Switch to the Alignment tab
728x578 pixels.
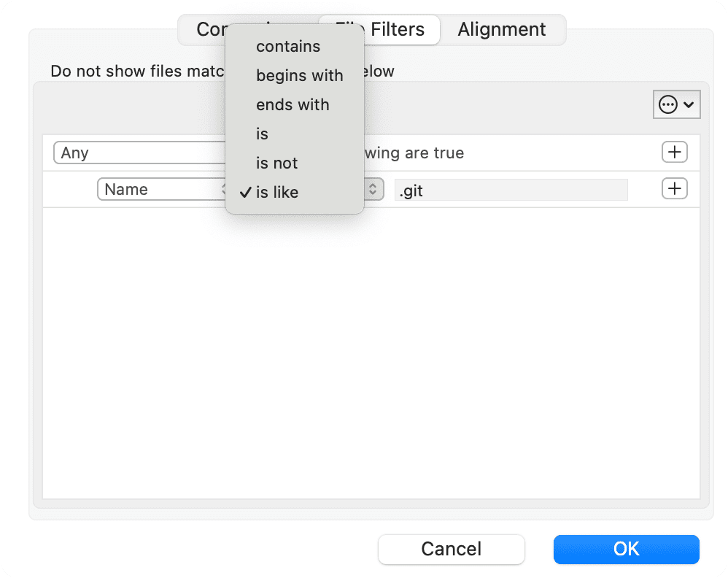tap(501, 30)
